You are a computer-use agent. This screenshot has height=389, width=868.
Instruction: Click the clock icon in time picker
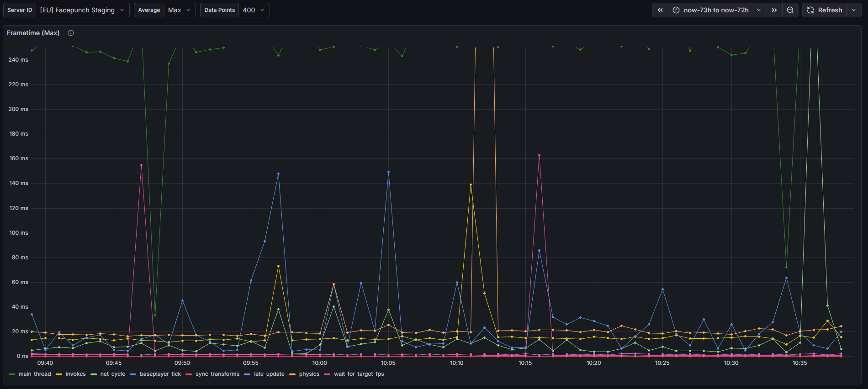point(676,10)
